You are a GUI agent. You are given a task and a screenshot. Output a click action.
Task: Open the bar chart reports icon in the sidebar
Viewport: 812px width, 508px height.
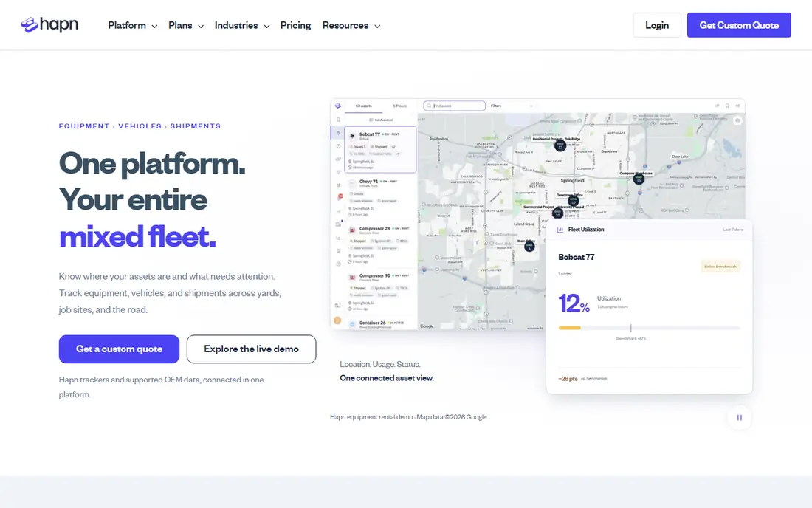tap(338, 238)
